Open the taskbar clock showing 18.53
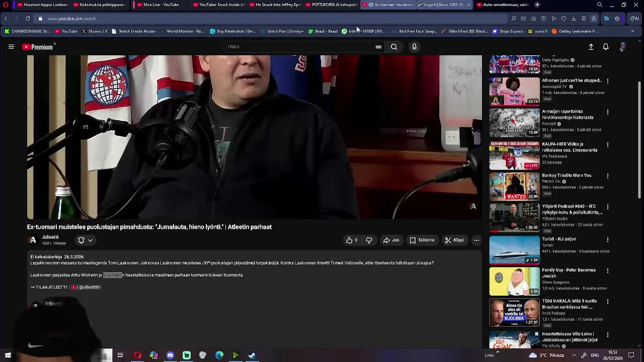This screenshot has height=362, width=644. coord(613,355)
